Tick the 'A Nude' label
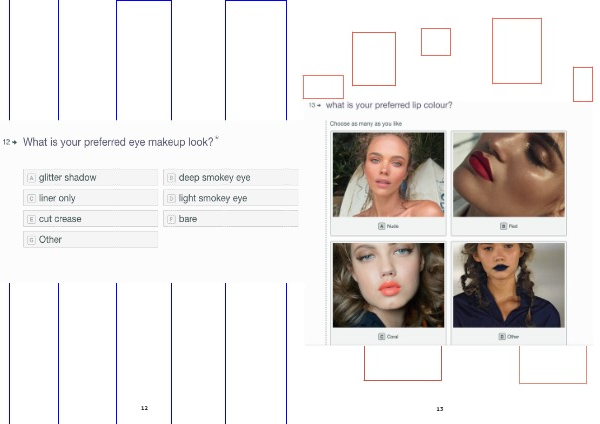The image size is (600, 424). click(388, 226)
